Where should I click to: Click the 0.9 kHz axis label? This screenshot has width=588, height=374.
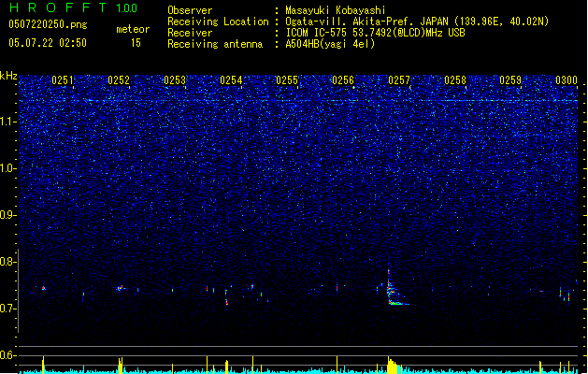click(x=8, y=215)
